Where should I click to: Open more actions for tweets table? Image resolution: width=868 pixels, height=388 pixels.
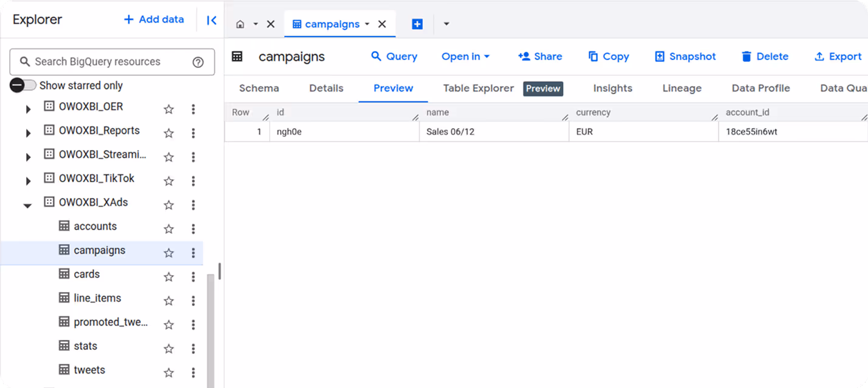193,373
